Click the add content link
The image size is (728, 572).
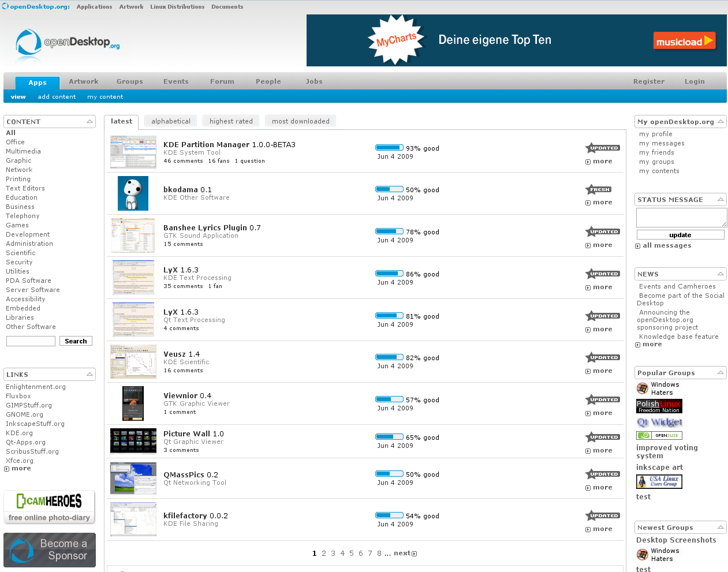[57, 97]
